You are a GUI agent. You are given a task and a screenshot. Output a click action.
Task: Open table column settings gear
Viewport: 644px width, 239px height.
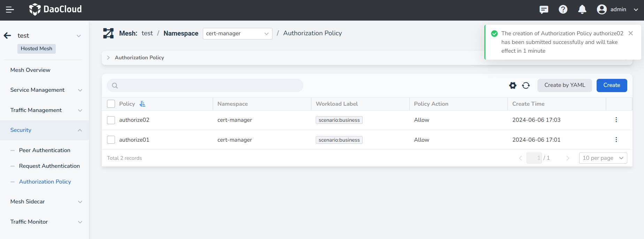513,85
